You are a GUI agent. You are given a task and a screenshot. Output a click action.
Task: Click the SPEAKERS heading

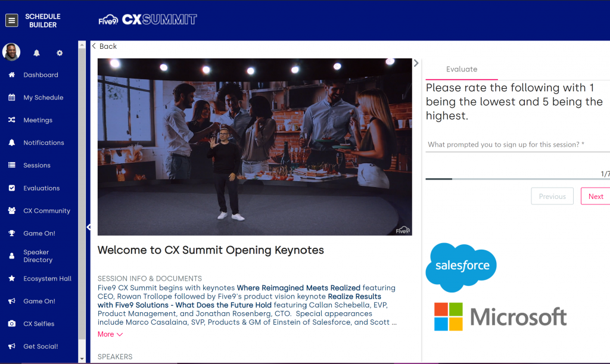(x=115, y=357)
